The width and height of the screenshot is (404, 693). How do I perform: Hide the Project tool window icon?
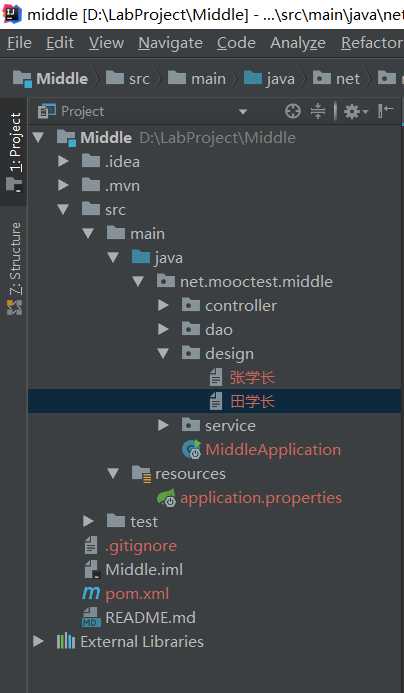pyautogui.click(x=385, y=111)
